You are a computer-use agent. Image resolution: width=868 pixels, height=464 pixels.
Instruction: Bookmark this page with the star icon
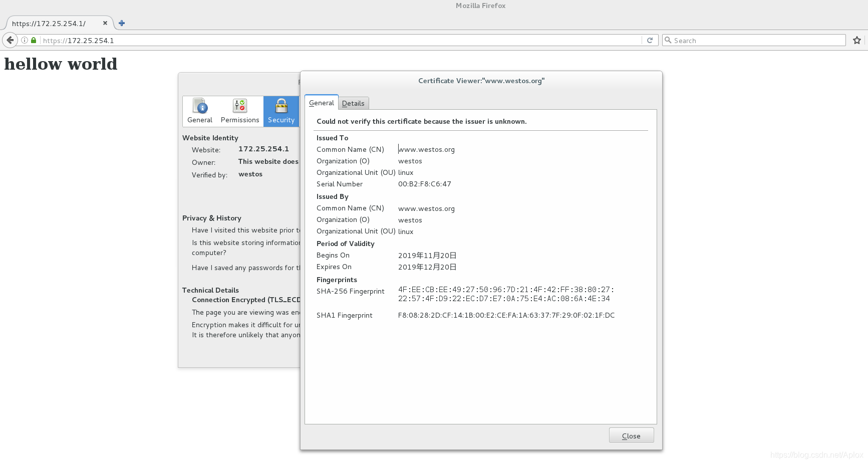point(857,40)
